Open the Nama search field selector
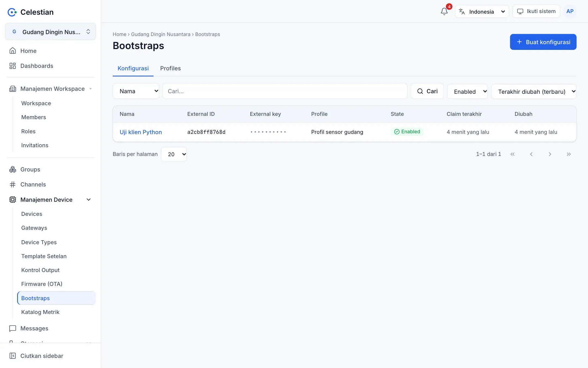This screenshot has height=368, width=588. (136, 91)
